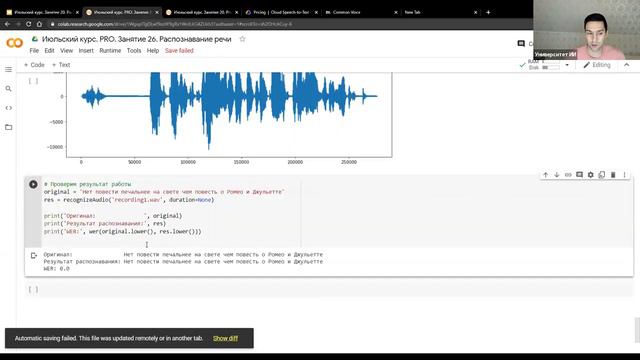Clear the cell output using the output icon
Viewport: 640px width, 360px height.
(x=34, y=256)
